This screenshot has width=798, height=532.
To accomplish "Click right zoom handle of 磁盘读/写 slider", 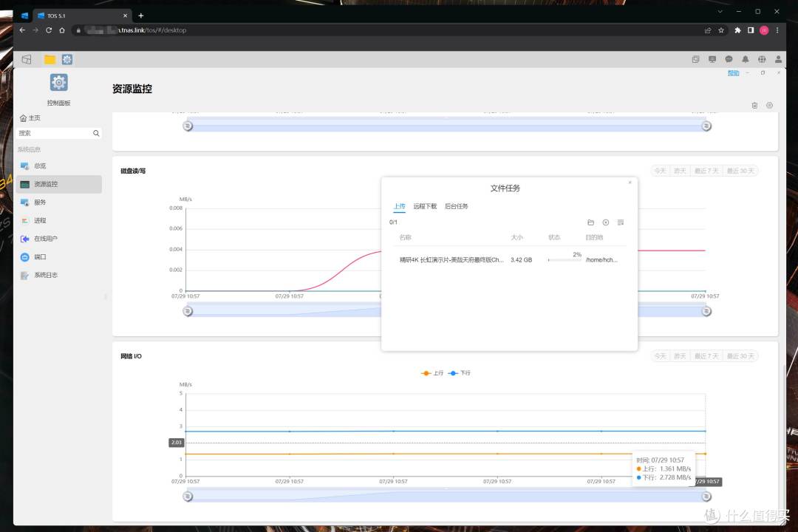I will click(706, 311).
